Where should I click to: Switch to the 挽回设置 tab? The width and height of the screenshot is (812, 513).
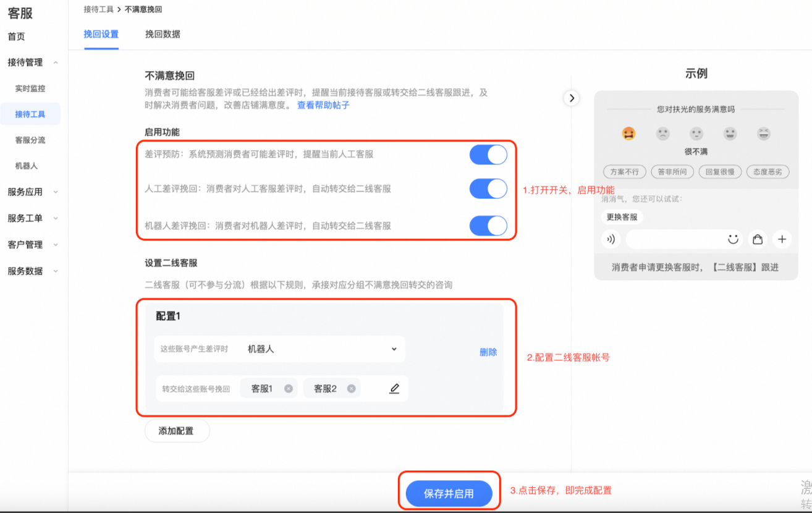(x=101, y=35)
